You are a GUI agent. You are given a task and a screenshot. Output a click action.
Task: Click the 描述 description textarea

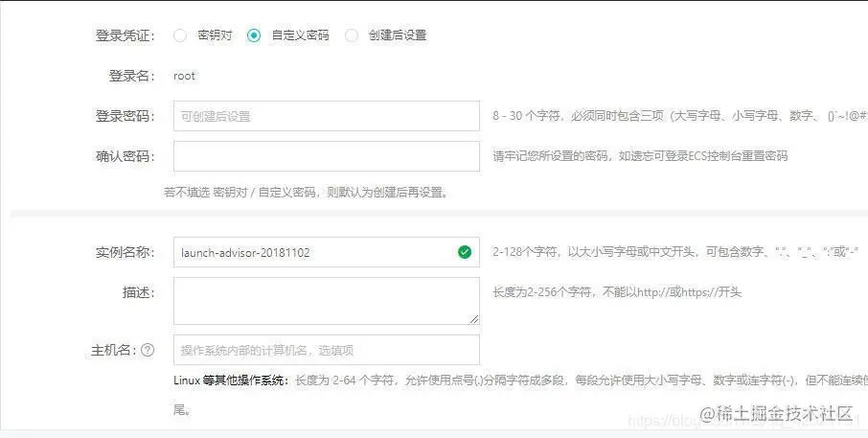point(327,301)
